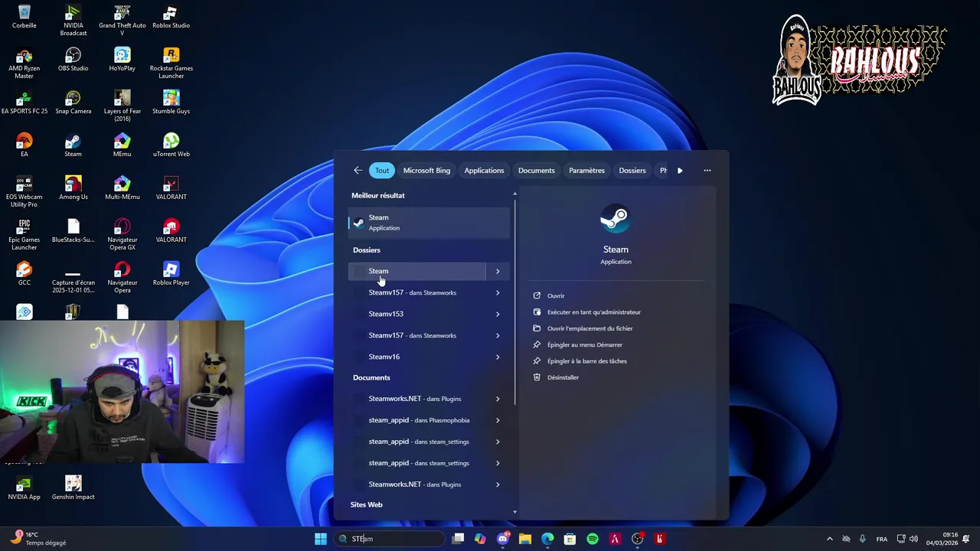Switch to the Applications filter tab
The width and height of the screenshot is (980, 551).
pyautogui.click(x=484, y=171)
